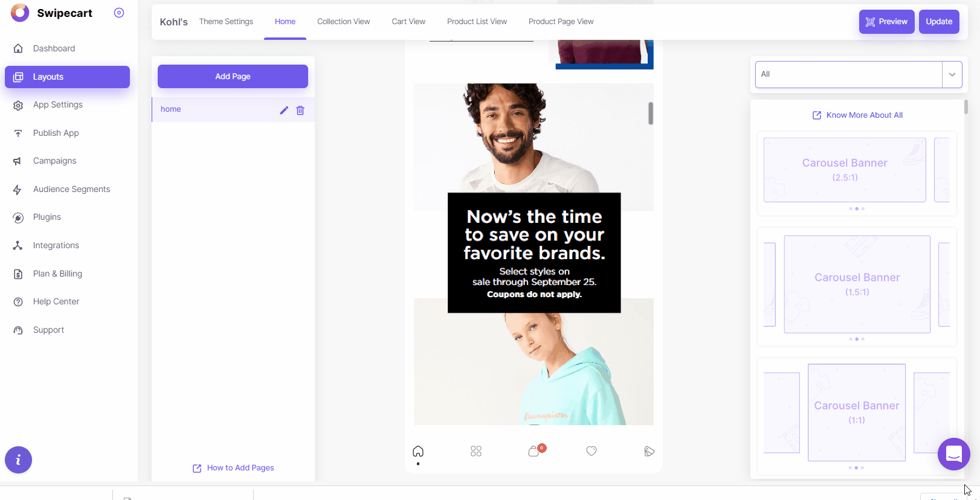Image resolution: width=980 pixels, height=500 pixels.
Task: Click the Add Page button
Action: point(233,77)
